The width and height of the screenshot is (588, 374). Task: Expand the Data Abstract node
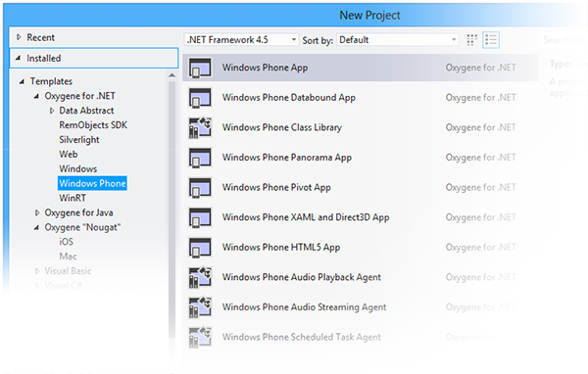point(52,111)
